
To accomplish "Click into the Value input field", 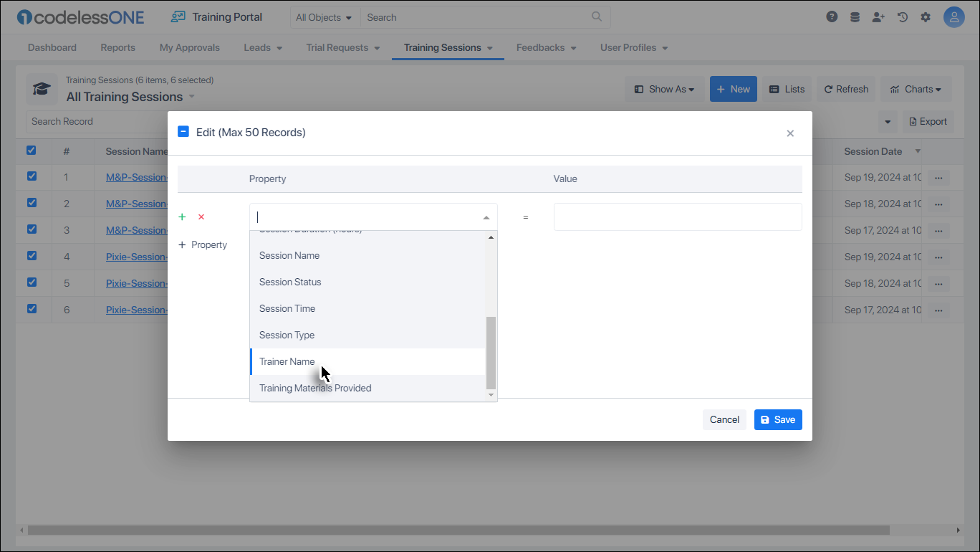I will click(x=677, y=217).
